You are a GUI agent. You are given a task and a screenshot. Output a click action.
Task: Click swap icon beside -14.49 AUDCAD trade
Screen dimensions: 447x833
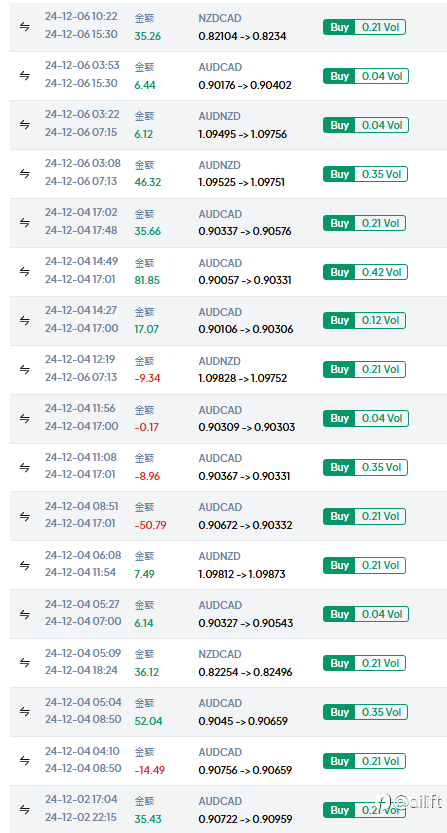(24, 761)
